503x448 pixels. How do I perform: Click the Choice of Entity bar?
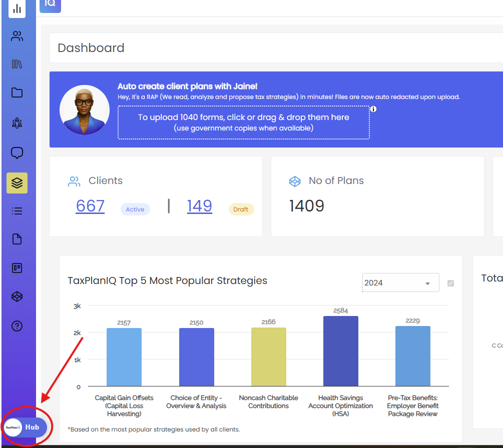tap(197, 357)
